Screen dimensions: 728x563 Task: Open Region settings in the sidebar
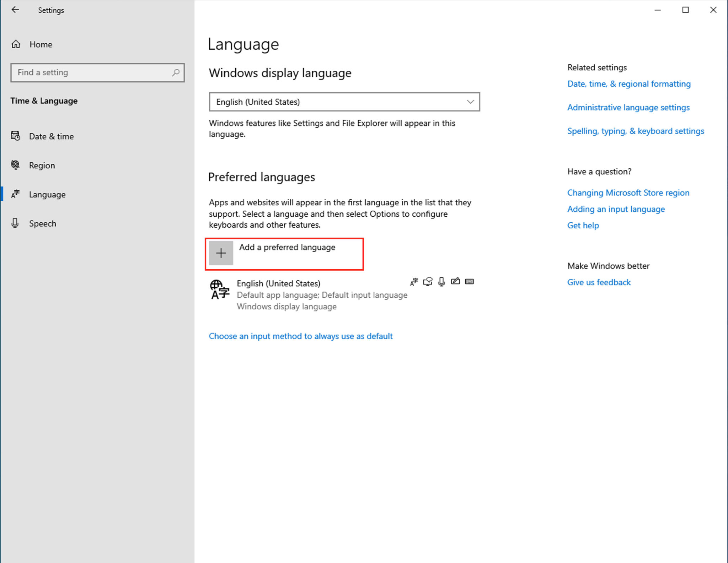click(42, 165)
